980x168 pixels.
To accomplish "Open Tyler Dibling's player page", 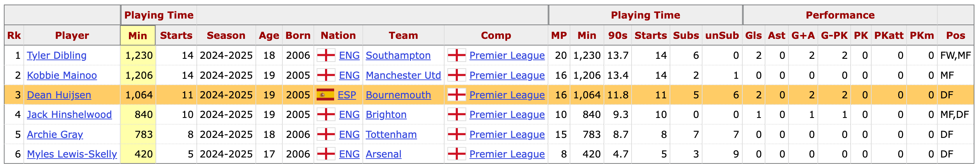I will pyautogui.click(x=57, y=55).
